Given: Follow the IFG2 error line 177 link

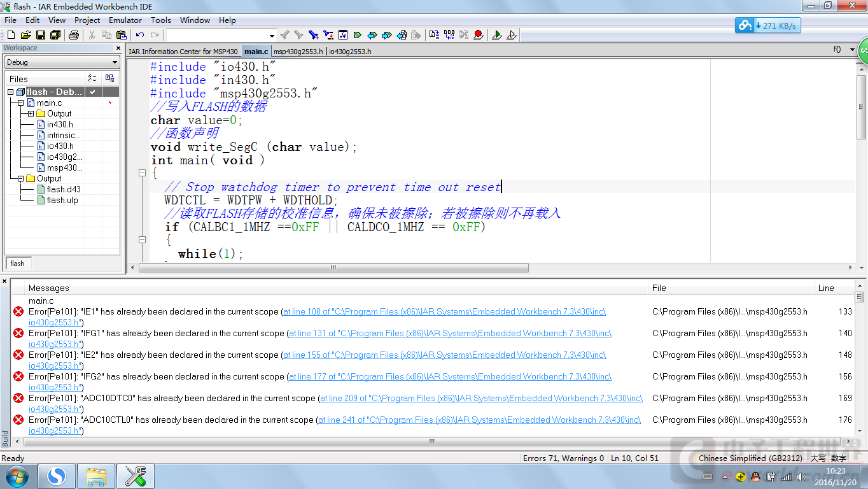Looking at the screenshot, I should (x=450, y=377).
